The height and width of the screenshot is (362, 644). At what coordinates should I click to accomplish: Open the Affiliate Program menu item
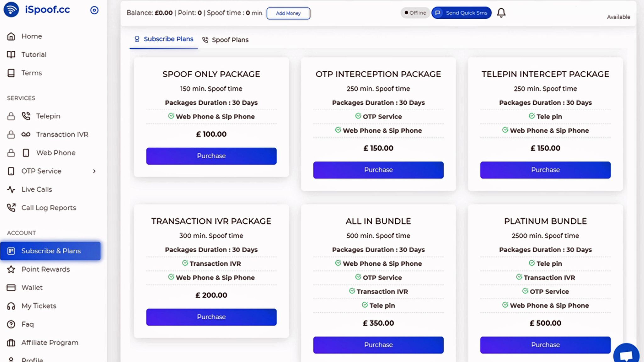pos(50,343)
